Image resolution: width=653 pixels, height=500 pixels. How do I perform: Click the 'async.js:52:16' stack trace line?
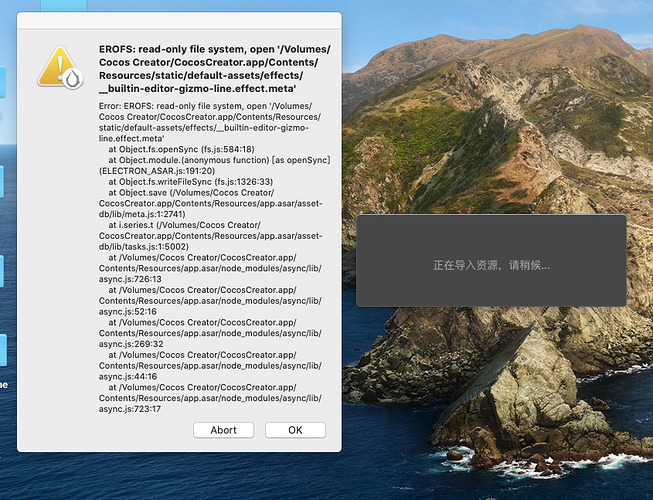[127, 311]
